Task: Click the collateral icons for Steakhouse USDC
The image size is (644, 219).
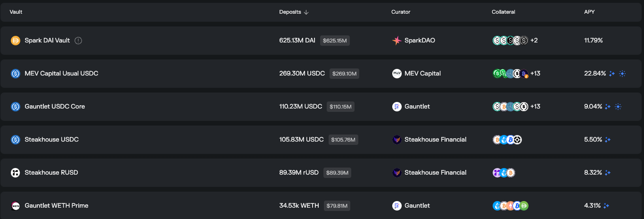Action: coord(507,140)
